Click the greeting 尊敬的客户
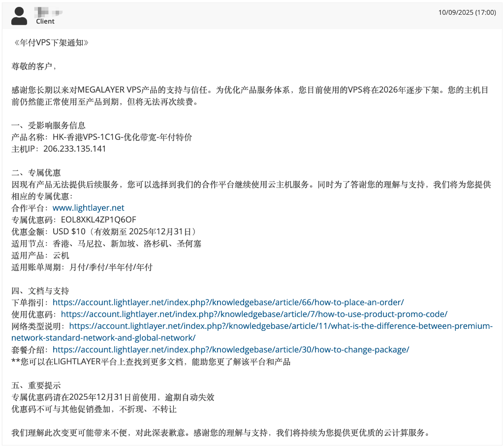Viewport: 504px width, 446px height. tap(34, 66)
